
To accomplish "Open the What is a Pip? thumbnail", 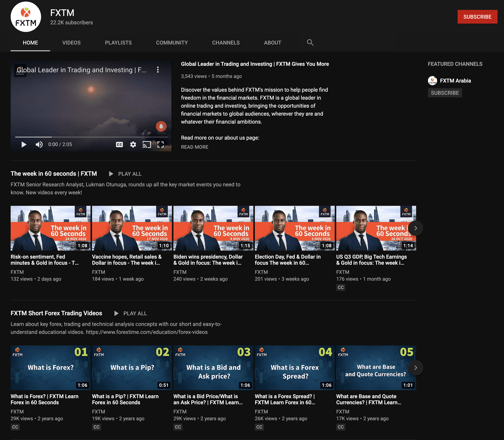I will tap(132, 368).
